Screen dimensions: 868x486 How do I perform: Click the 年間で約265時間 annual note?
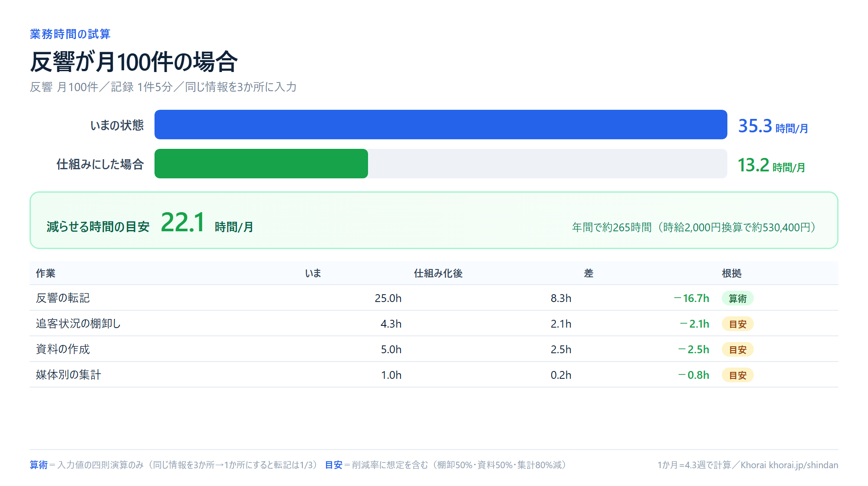point(694,227)
